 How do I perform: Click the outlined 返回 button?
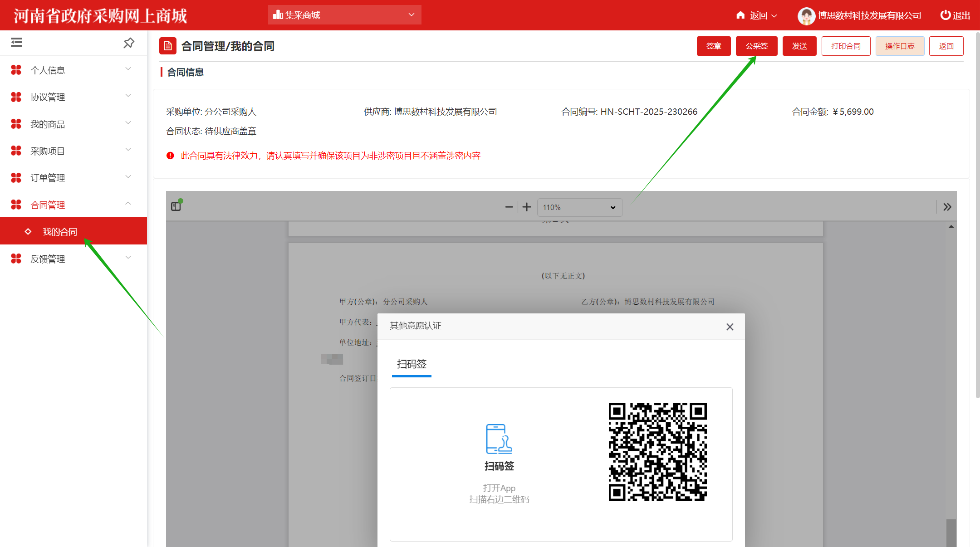coord(946,46)
